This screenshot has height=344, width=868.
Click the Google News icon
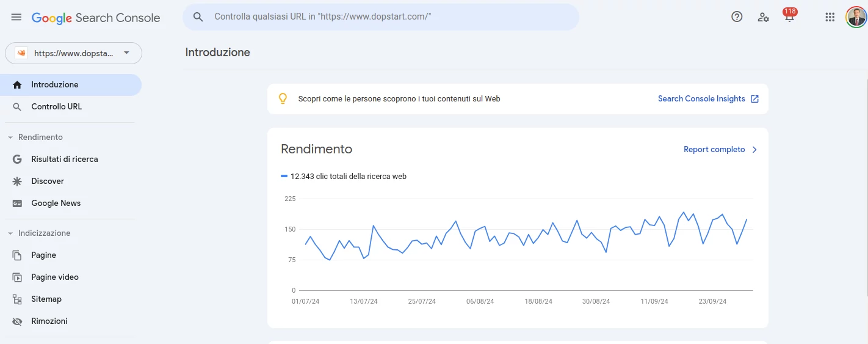(x=17, y=203)
